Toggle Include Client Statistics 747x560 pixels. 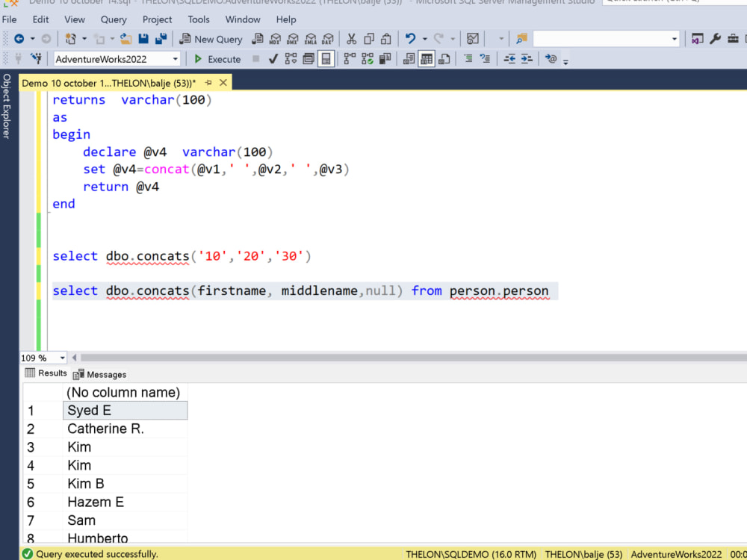[x=385, y=59]
